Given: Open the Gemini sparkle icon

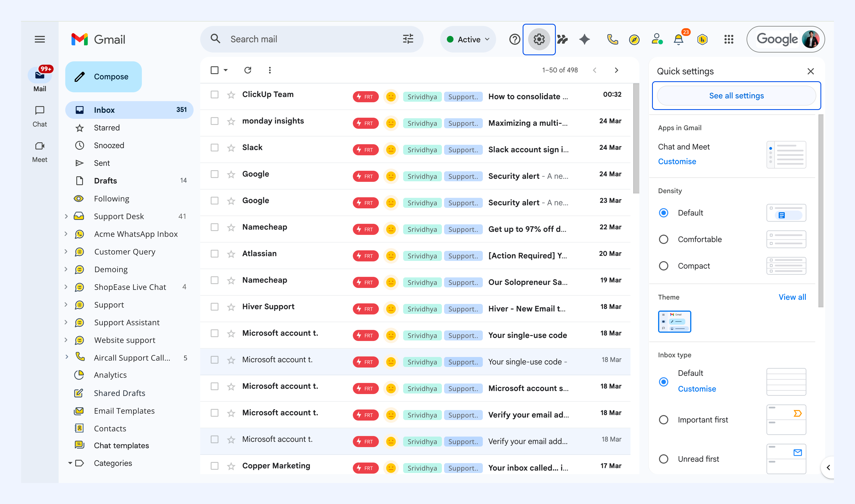Looking at the screenshot, I should (x=585, y=40).
